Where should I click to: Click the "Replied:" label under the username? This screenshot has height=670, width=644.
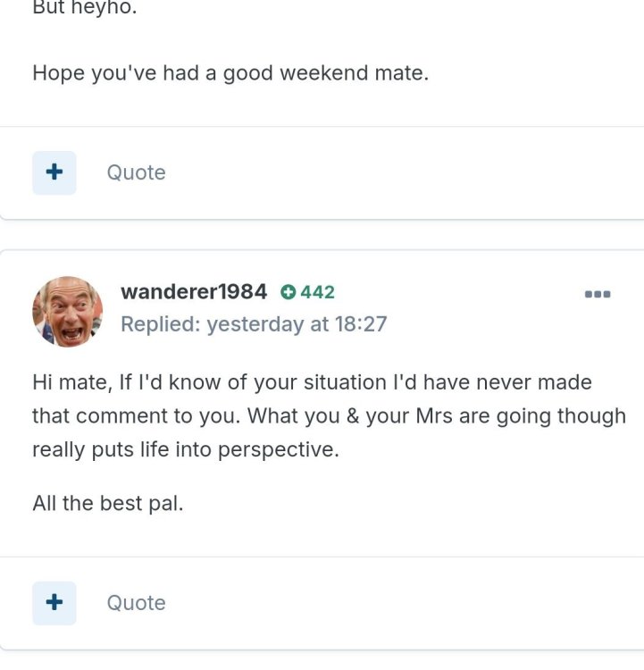160,323
